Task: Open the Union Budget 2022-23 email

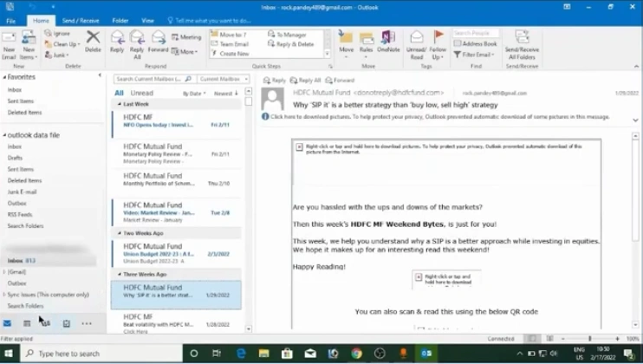Action: [x=176, y=253]
